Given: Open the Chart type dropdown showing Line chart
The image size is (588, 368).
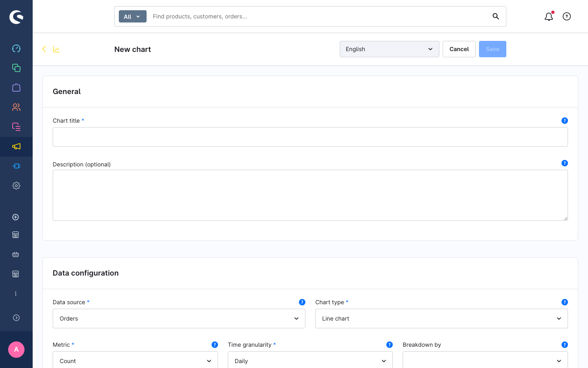Looking at the screenshot, I should [441, 319].
